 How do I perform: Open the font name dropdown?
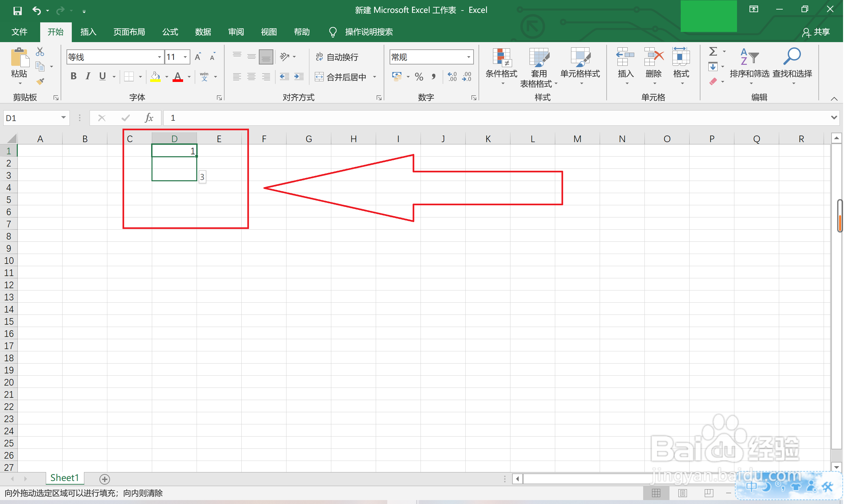coord(160,57)
